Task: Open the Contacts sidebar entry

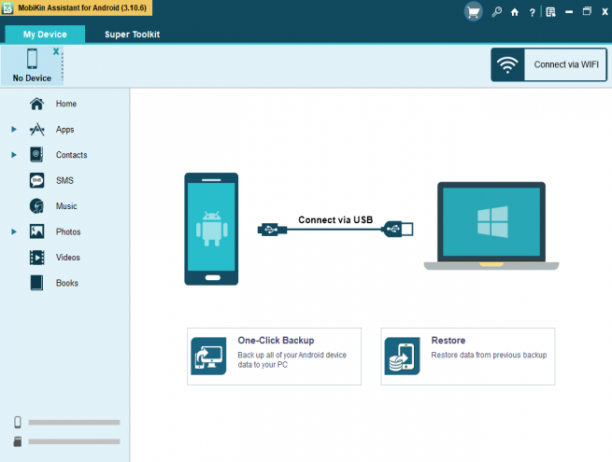Action: point(71,155)
